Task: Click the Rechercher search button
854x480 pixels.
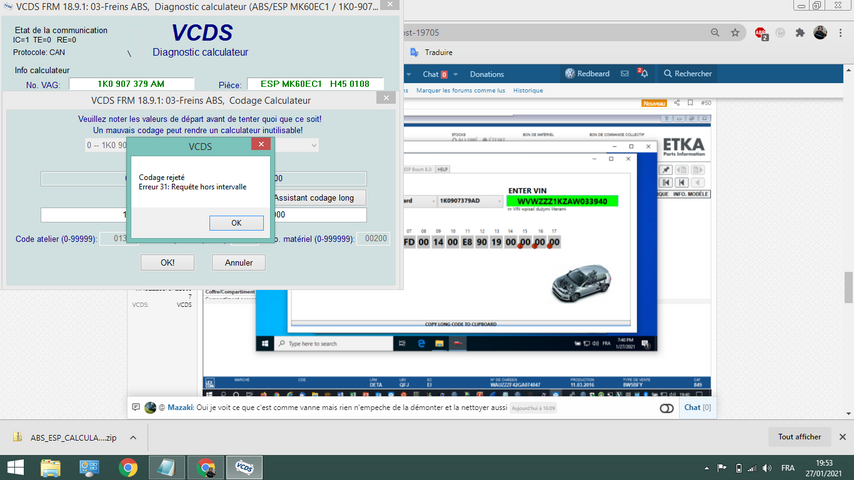Action: tap(687, 74)
